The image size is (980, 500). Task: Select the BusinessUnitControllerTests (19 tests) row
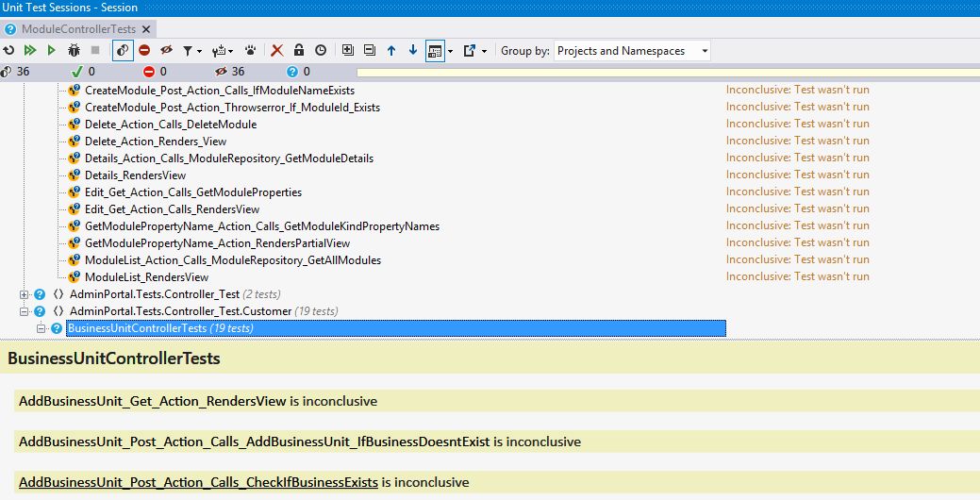click(x=396, y=328)
